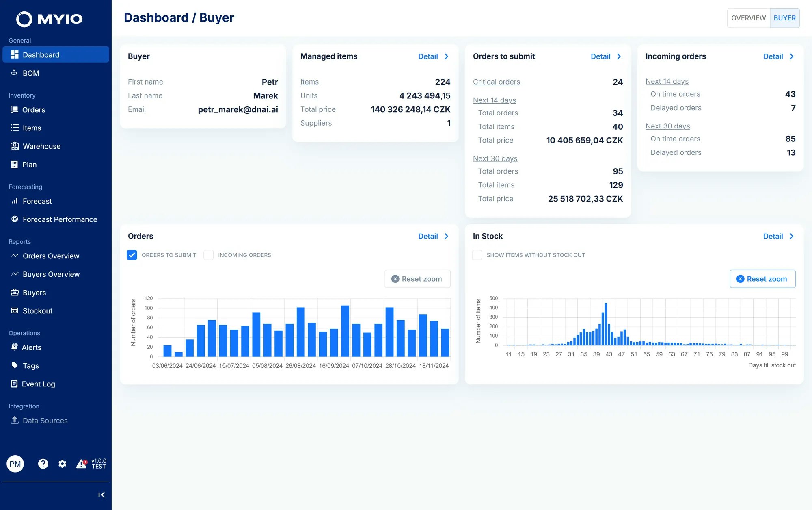
Task: Expand Incoming orders Detail chevron
Action: point(791,56)
